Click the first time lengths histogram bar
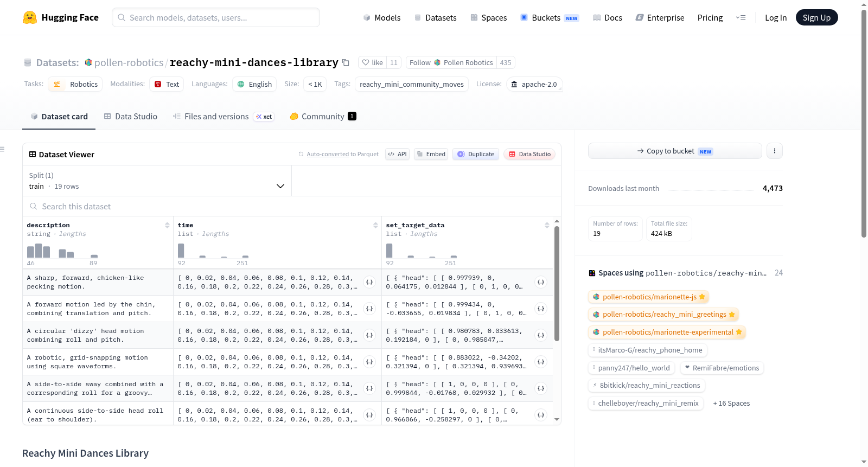 tap(181, 251)
